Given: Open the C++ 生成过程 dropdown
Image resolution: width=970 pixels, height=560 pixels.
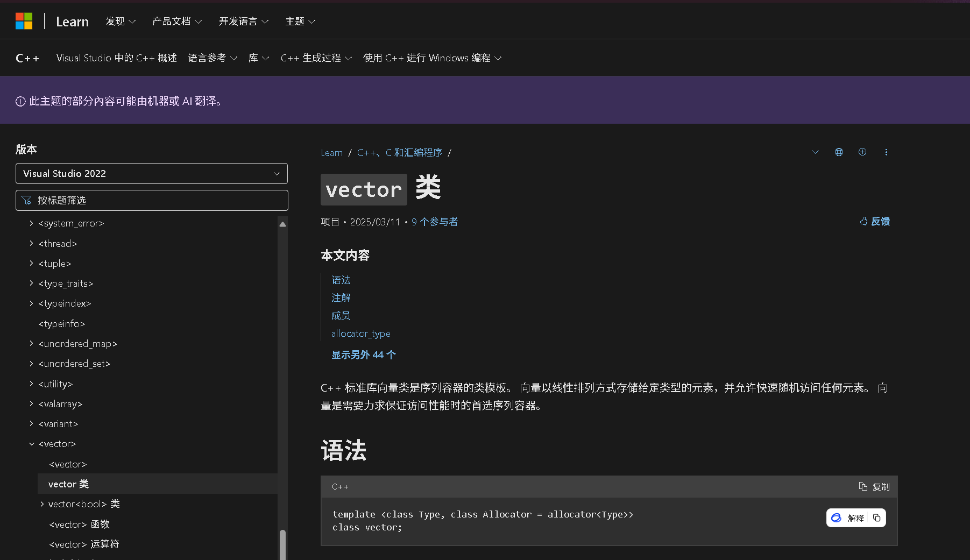Looking at the screenshot, I should [316, 58].
